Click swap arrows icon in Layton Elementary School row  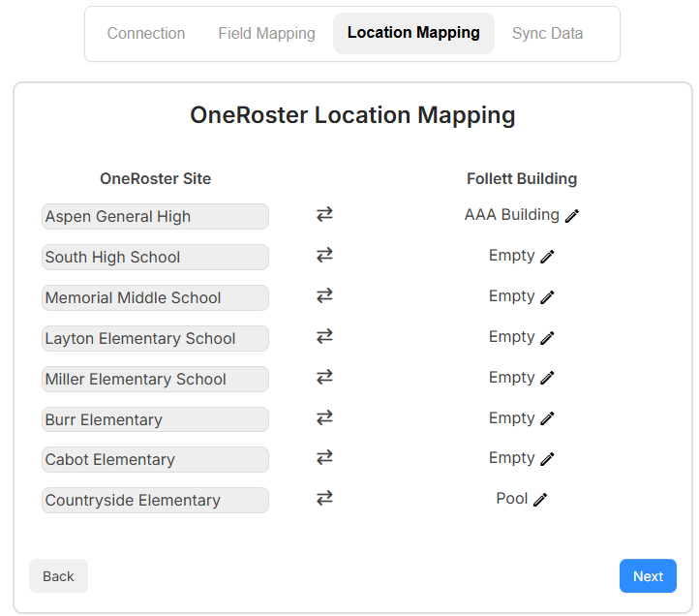(324, 336)
